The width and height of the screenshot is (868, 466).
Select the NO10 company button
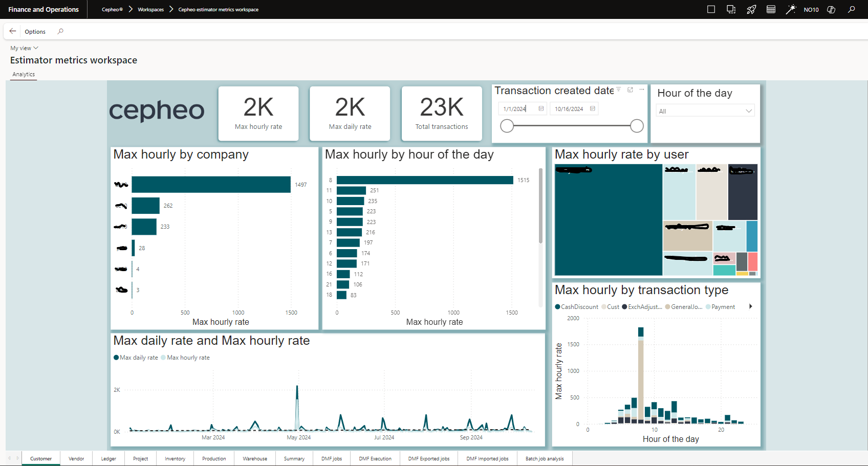[x=811, y=9]
